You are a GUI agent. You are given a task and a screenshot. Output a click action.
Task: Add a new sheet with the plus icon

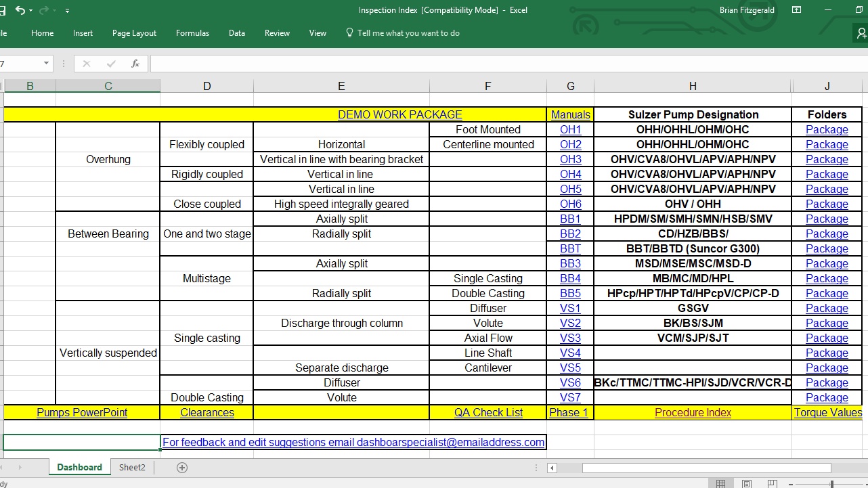181,468
